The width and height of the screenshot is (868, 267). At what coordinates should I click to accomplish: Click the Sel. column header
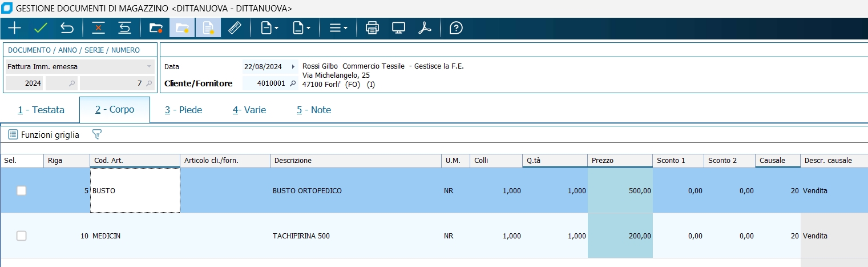pyautogui.click(x=22, y=161)
